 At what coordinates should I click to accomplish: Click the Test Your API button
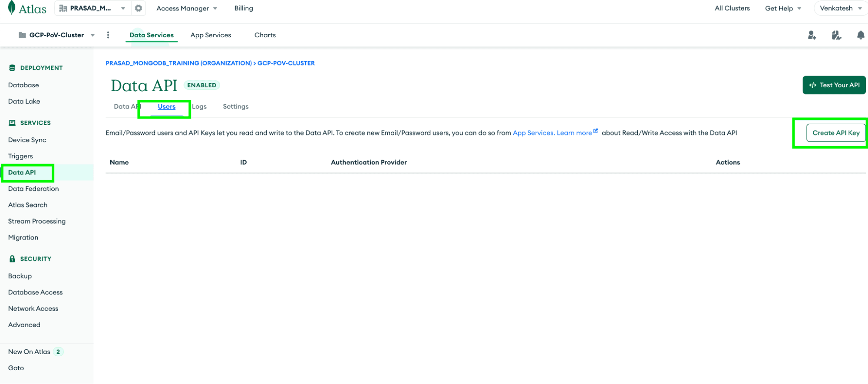pos(834,85)
